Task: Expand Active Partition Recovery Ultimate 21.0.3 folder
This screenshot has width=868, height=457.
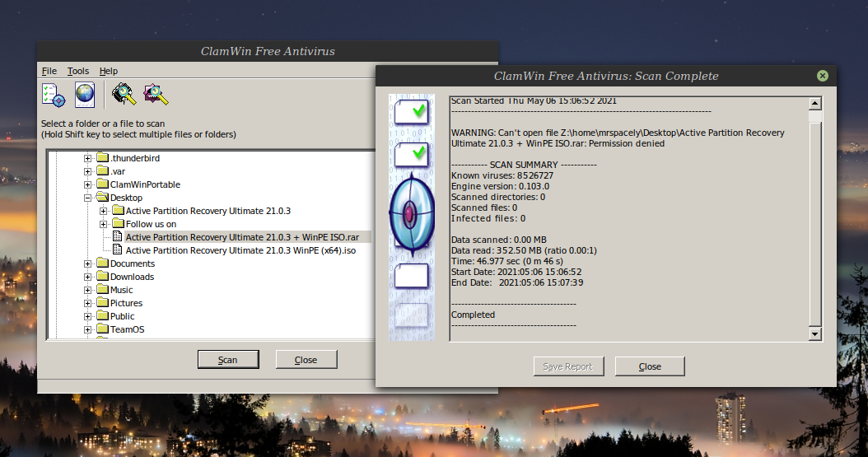Action: click(x=103, y=211)
